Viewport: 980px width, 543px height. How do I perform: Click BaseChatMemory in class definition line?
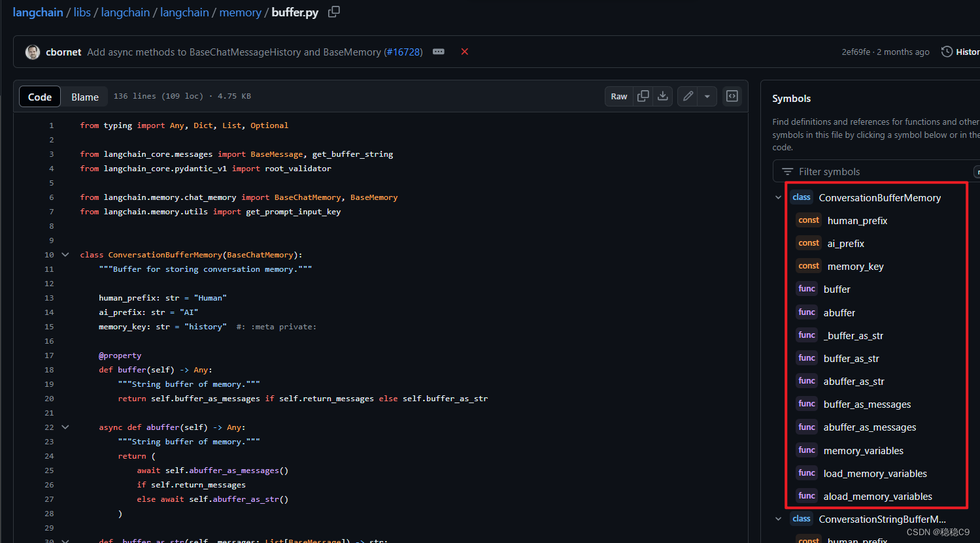(x=260, y=255)
